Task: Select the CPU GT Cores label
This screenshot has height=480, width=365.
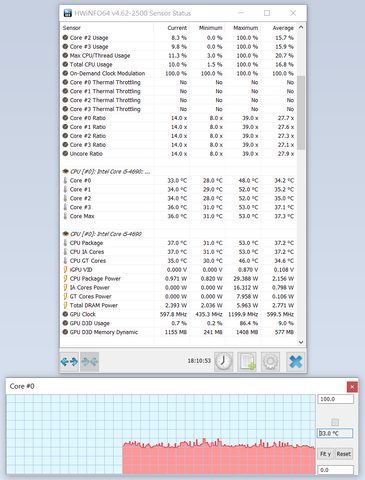Action: [88, 261]
